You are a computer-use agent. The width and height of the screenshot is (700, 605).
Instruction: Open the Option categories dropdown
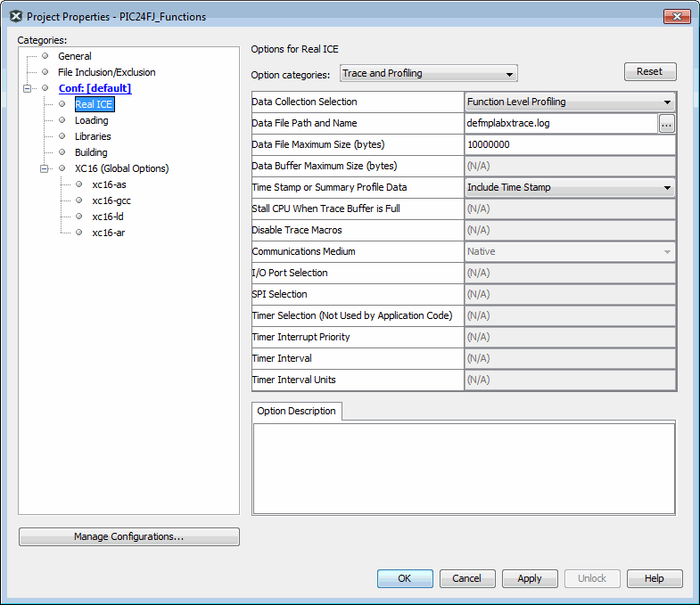[x=429, y=73]
